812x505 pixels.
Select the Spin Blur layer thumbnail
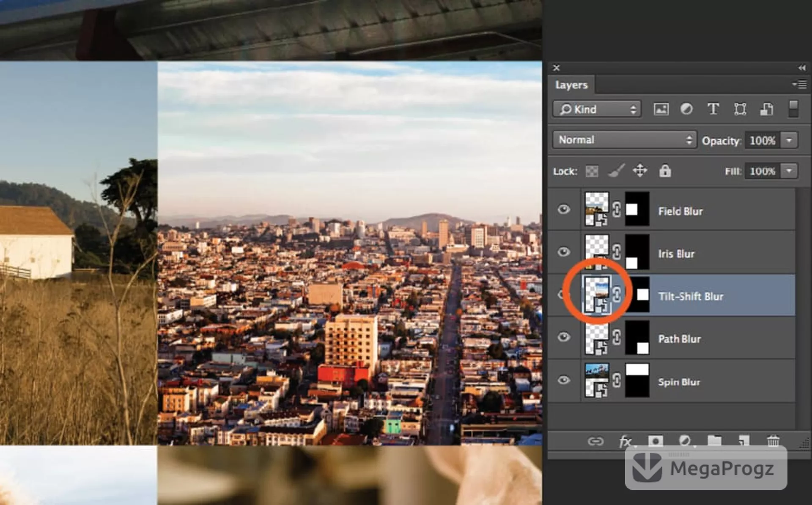click(597, 380)
